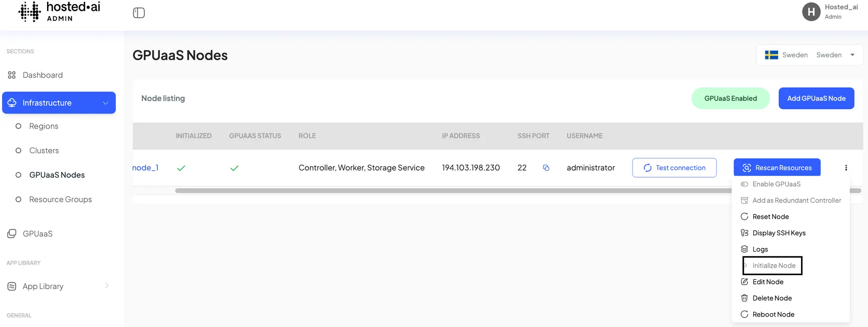Click the username administrator cell
Image resolution: width=868 pixels, height=327 pixels.
tap(591, 168)
